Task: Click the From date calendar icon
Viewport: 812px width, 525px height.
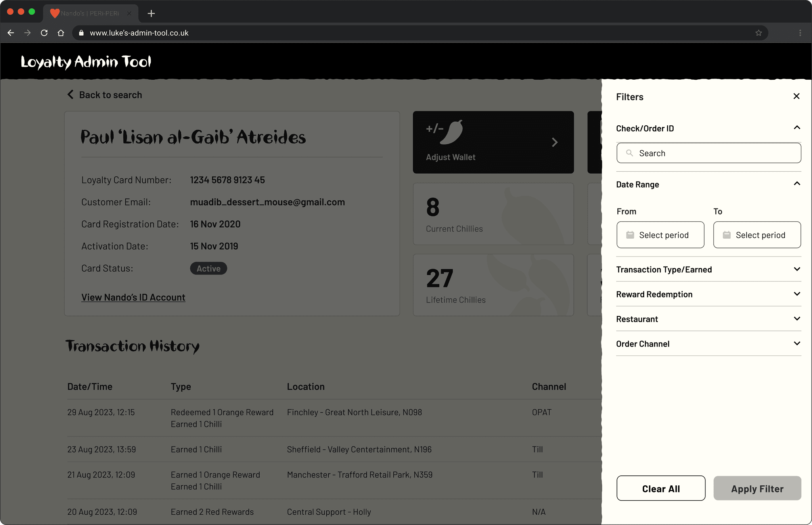Action: pos(630,235)
